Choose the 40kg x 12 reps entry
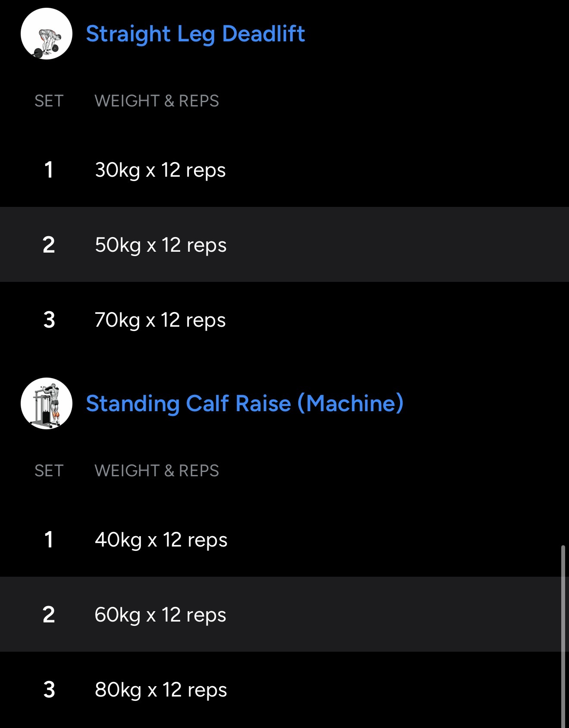Viewport: 569px width, 728px height. (x=161, y=540)
